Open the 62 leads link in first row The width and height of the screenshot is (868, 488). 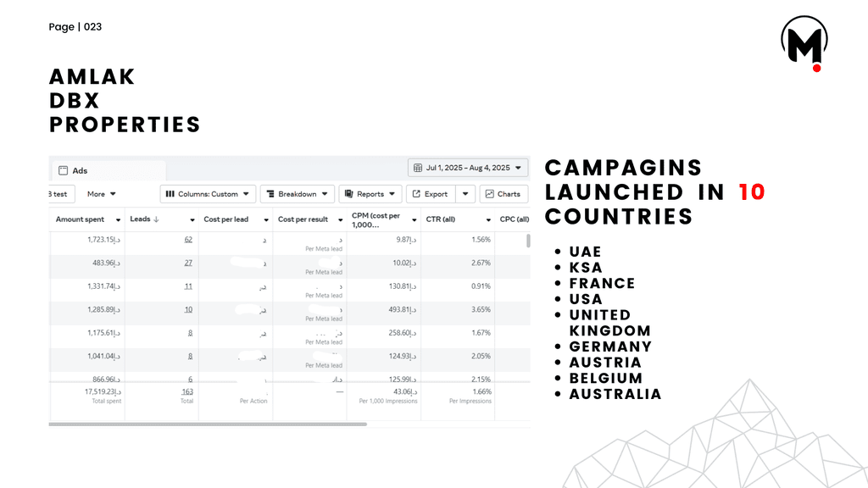coord(188,240)
